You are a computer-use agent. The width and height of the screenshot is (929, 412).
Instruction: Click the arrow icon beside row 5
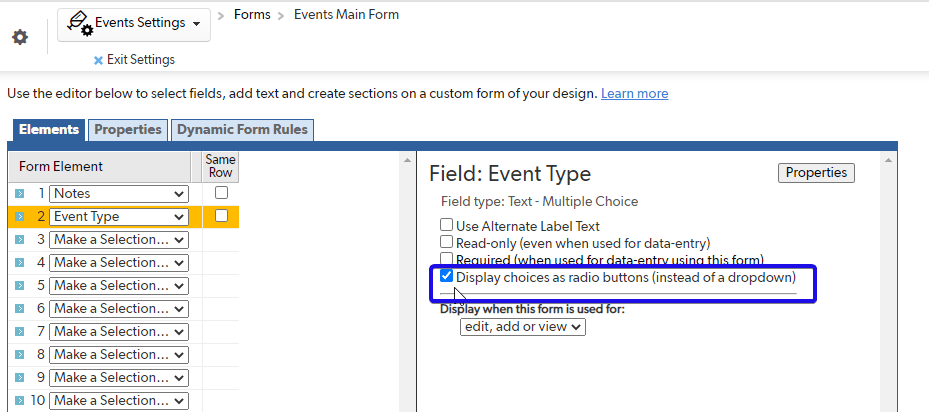(19, 286)
